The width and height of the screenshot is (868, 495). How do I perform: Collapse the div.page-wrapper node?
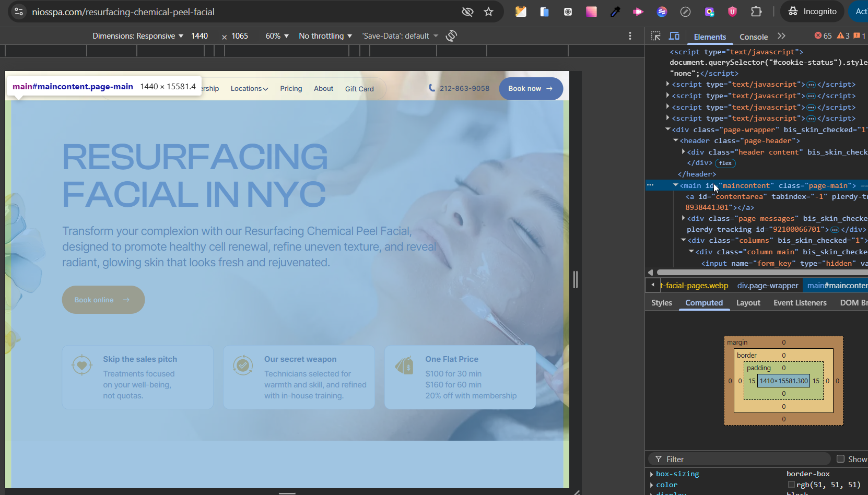point(668,129)
